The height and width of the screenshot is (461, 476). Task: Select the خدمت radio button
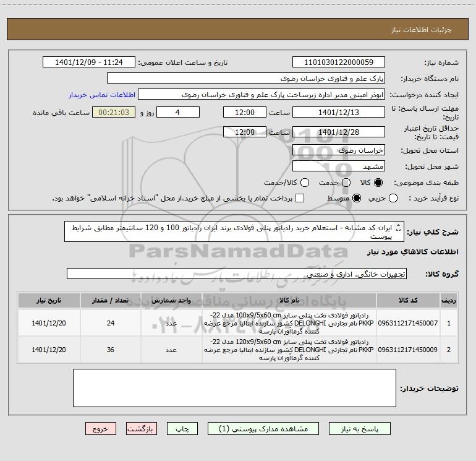(346, 183)
